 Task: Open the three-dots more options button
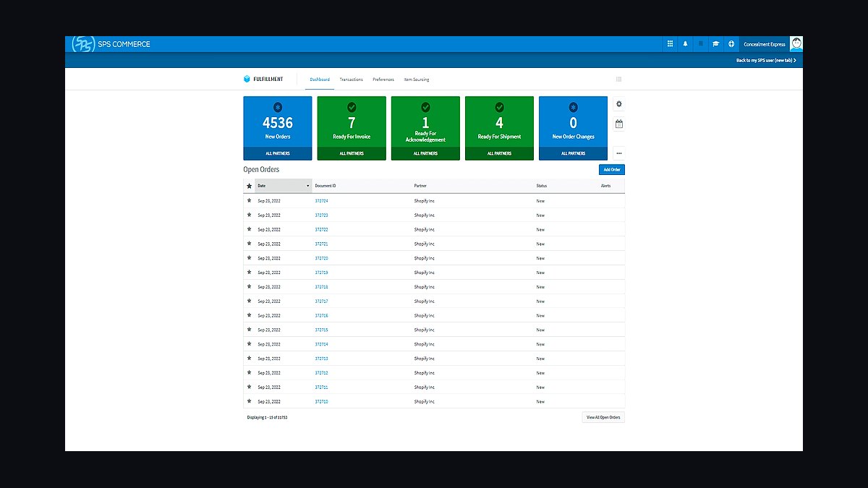(x=619, y=153)
